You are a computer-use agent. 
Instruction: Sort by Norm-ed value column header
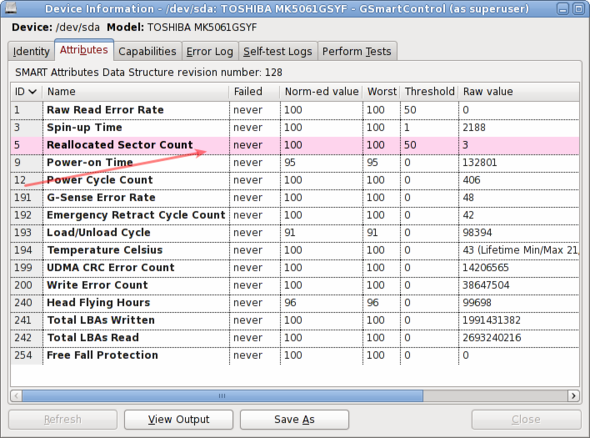tap(321, 92)
